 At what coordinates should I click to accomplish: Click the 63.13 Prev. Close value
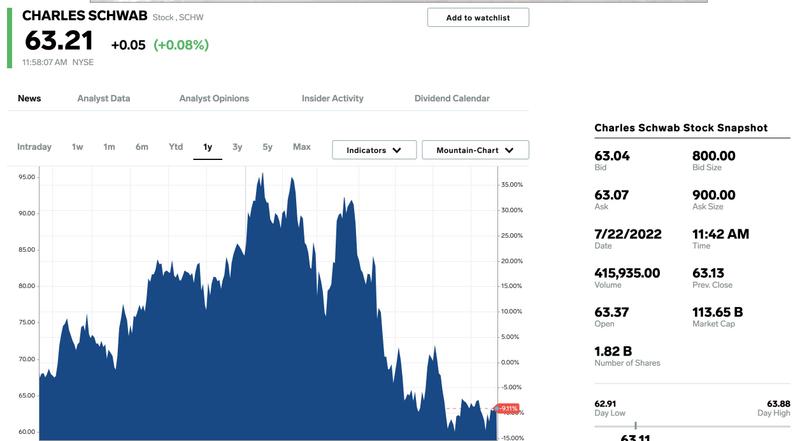pos(708,273)
